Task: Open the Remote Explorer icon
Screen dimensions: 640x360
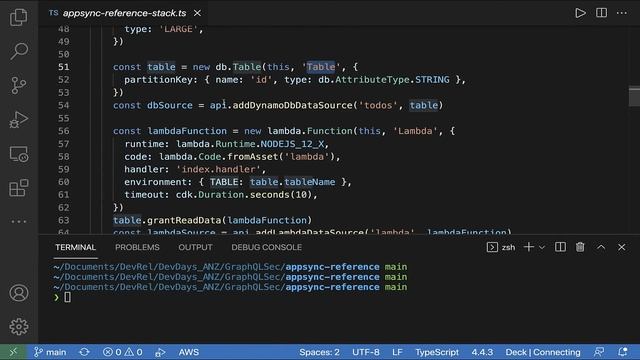Action: (x=19, y=154)
